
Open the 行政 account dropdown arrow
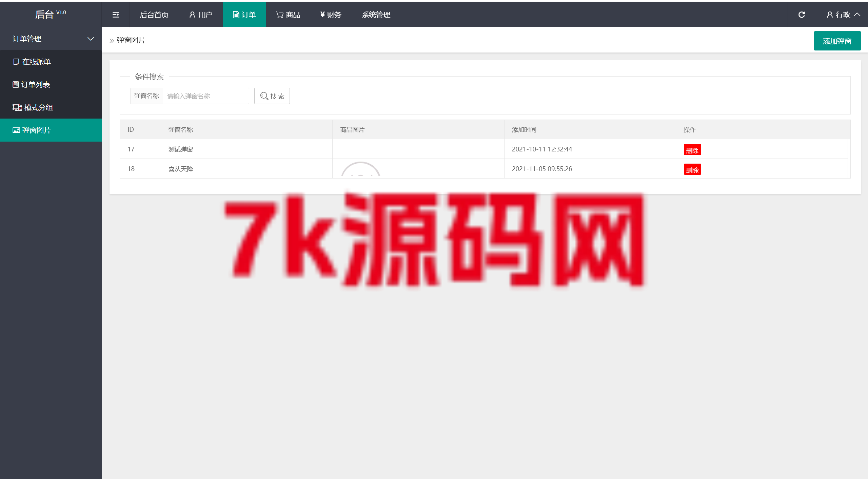[857, 14]
